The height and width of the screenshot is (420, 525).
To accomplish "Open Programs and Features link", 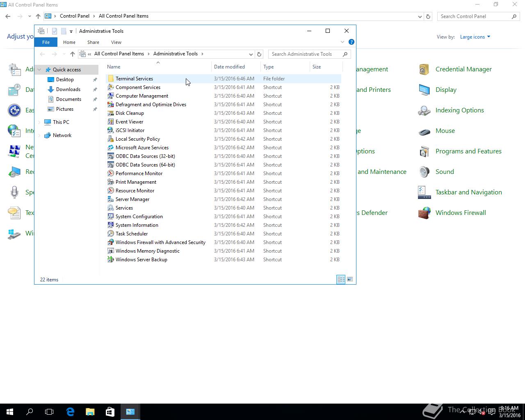I will pos(468,151).
